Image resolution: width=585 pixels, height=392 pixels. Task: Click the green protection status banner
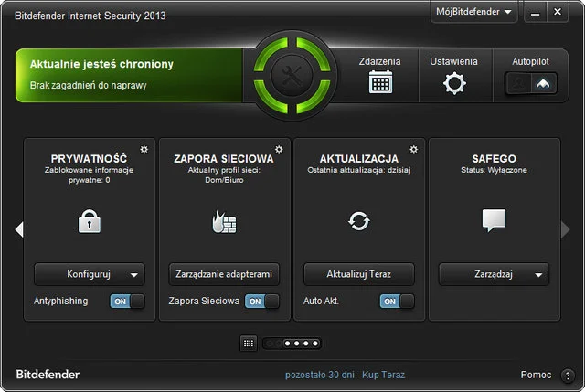[129, 75]
